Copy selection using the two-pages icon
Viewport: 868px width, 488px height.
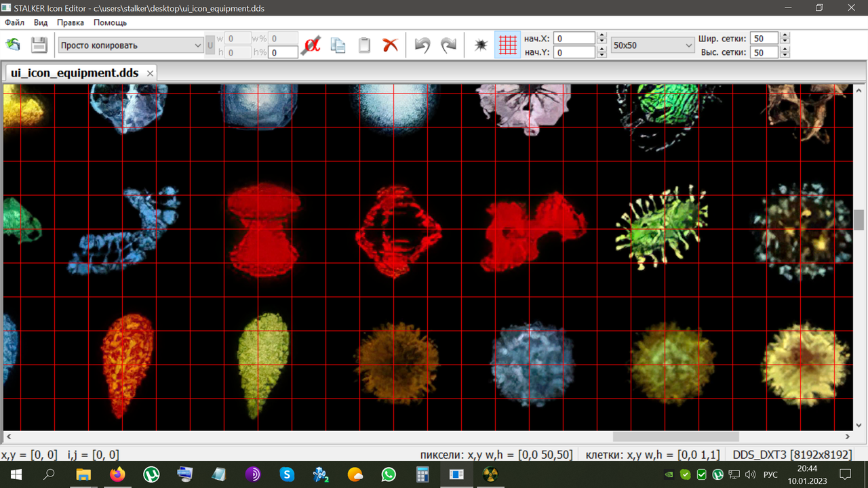338,45
